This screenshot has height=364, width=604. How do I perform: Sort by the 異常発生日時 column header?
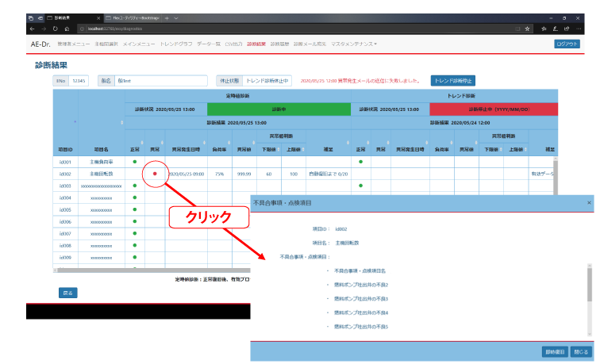click(x=187, y=149)
